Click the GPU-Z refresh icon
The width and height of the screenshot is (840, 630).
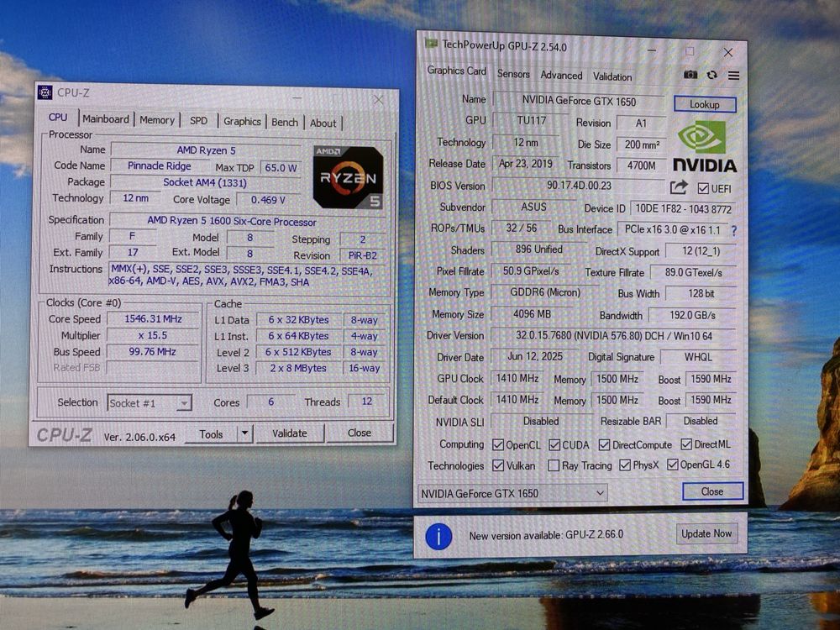[x=712, y=75]
